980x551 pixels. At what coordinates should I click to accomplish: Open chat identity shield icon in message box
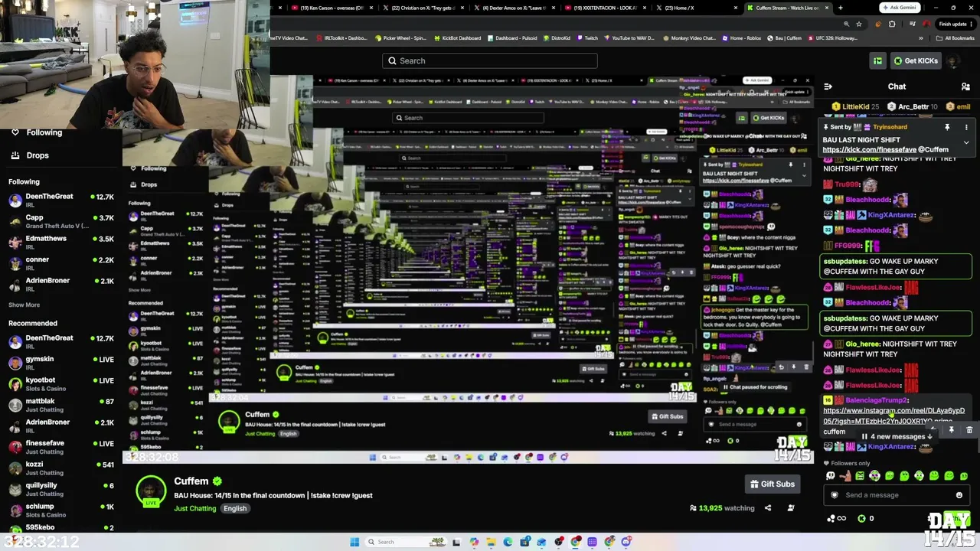(x=835, y=495)
